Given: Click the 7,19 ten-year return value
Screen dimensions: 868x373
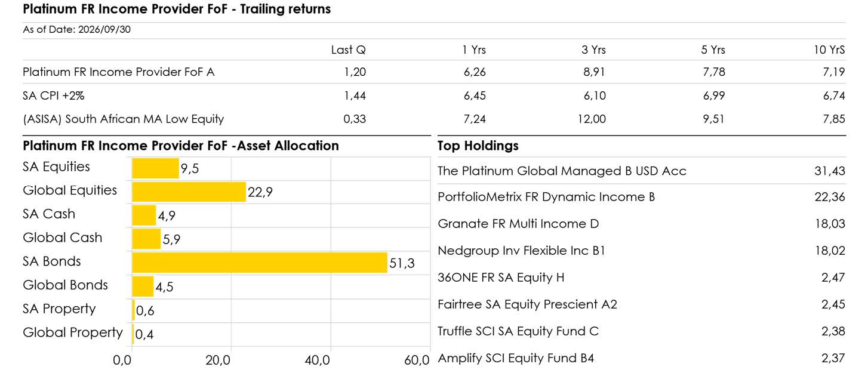Looking at the screenshot, I should pyautogui.click(x=834, y=72).
